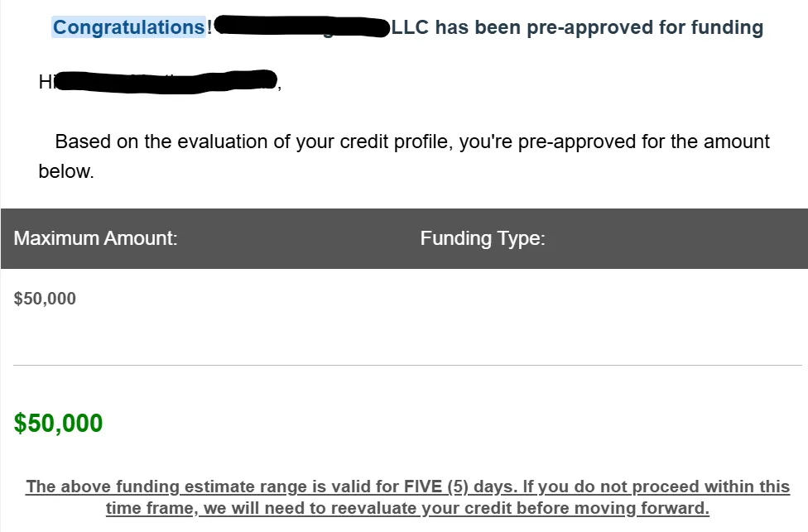Click the exclamation mark after Congratulations

[x=209, y=27]
